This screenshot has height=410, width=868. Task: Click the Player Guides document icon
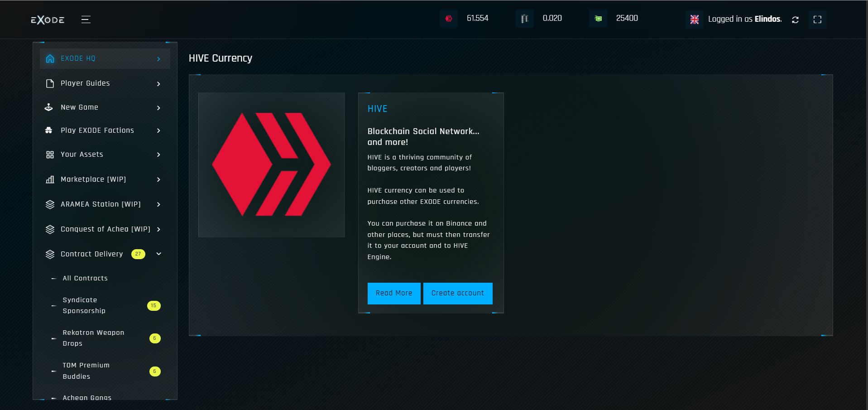tap(50, 83)
